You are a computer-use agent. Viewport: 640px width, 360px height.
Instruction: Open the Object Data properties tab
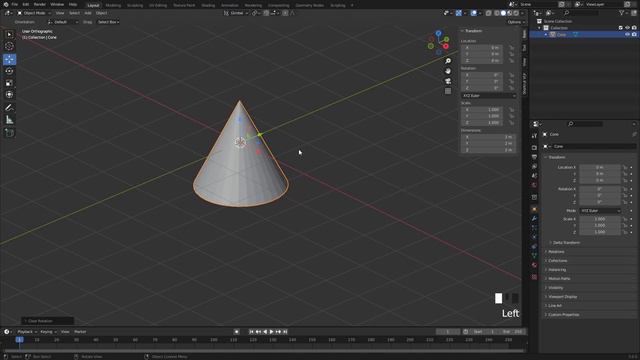[534, 256]
